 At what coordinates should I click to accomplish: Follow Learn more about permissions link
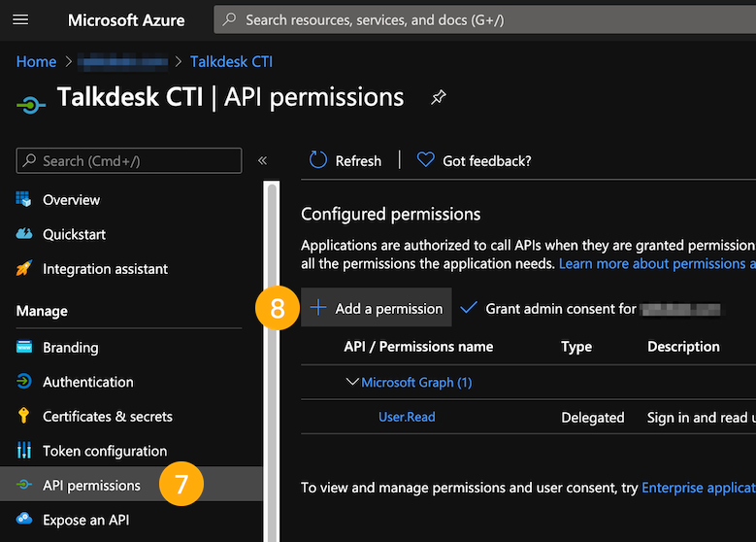pyautogui.click(x=657, y=263)
